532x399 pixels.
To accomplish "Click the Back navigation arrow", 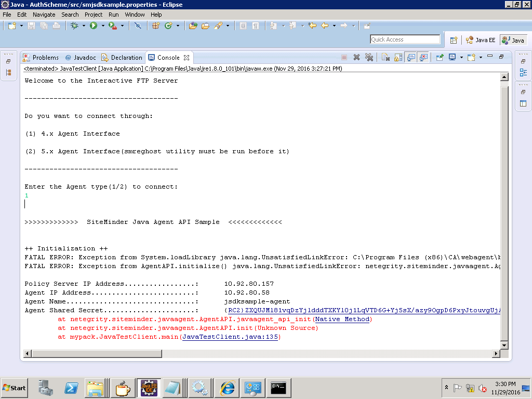I will coord(325,26).
